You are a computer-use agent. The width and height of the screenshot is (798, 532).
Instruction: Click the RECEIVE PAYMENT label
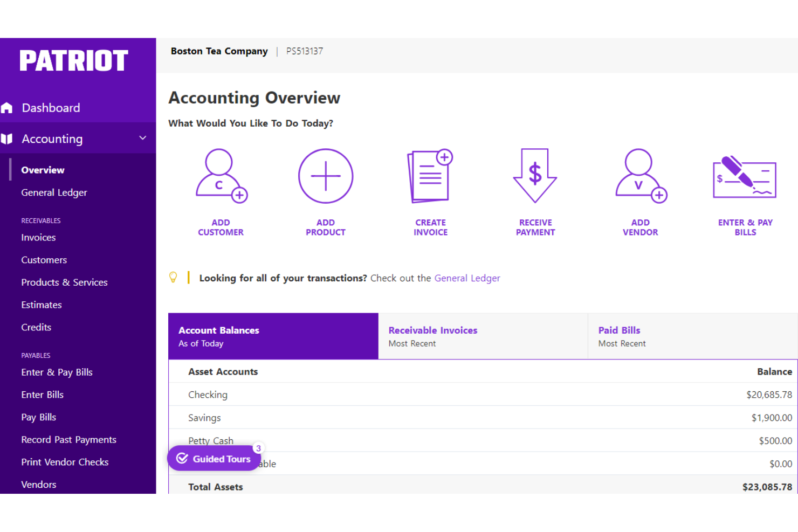pyautogui.click(x=535, y=227)
